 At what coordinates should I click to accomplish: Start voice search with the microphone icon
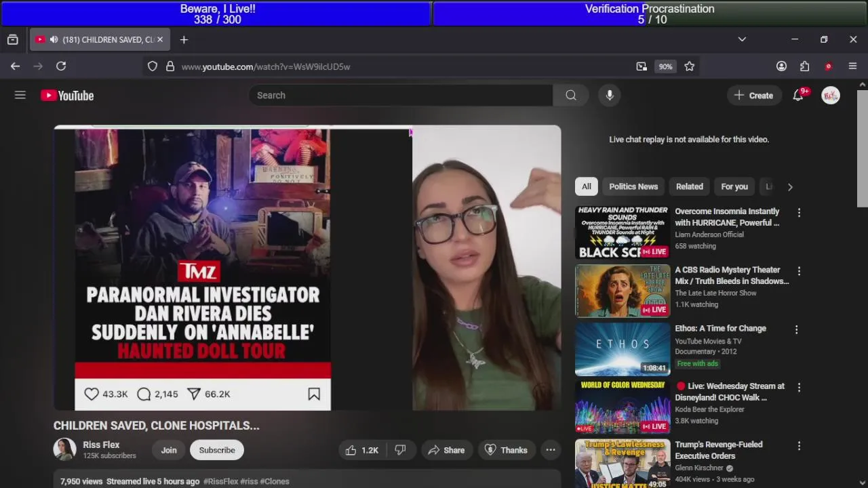point(610,96)
